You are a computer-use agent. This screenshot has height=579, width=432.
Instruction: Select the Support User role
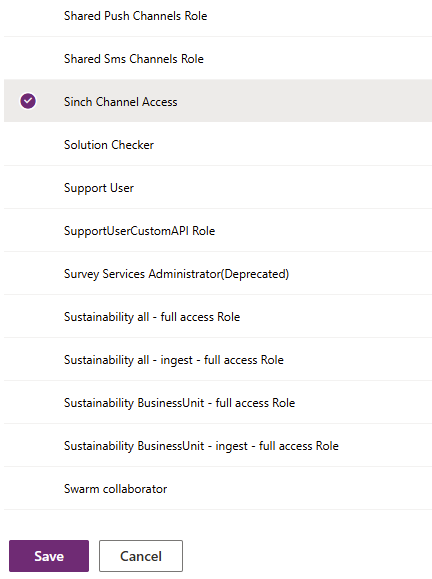218,188
